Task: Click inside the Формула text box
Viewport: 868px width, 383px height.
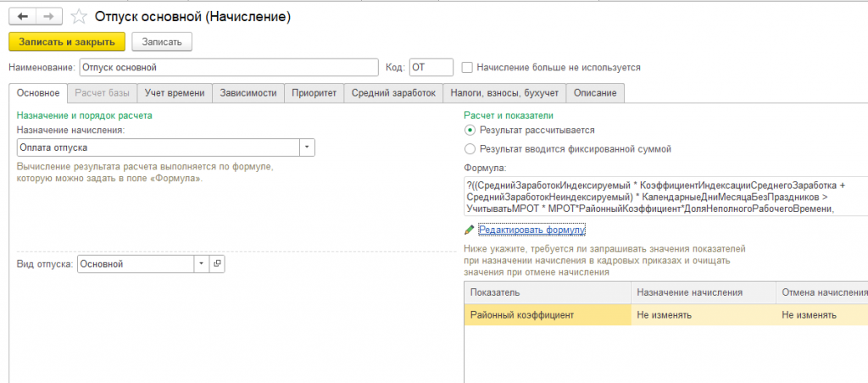Action: tap(666, 196)
